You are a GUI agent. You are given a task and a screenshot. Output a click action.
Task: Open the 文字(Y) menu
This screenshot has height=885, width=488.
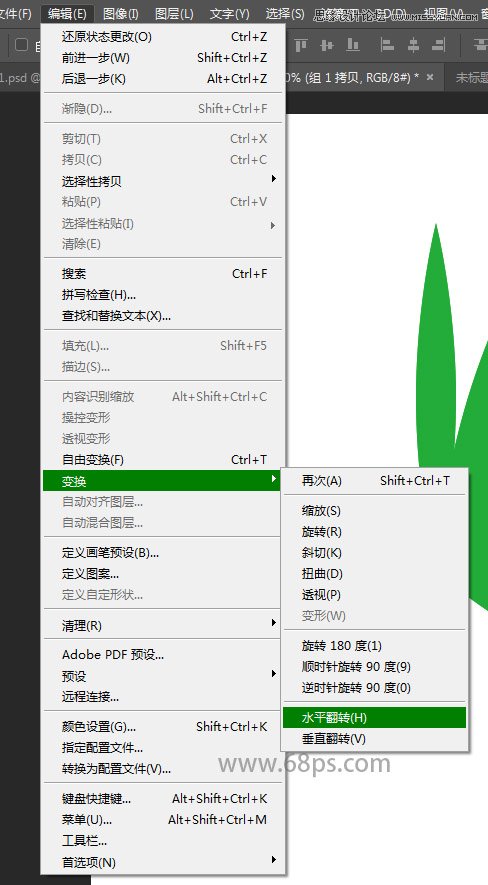tap(229, 14)
